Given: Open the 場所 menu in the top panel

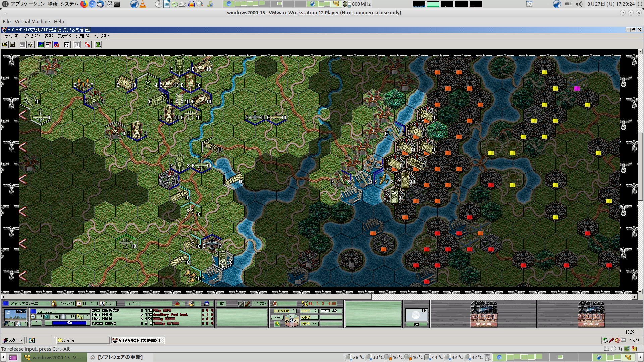Looking at the screenshot, I should tap(52, 4).
